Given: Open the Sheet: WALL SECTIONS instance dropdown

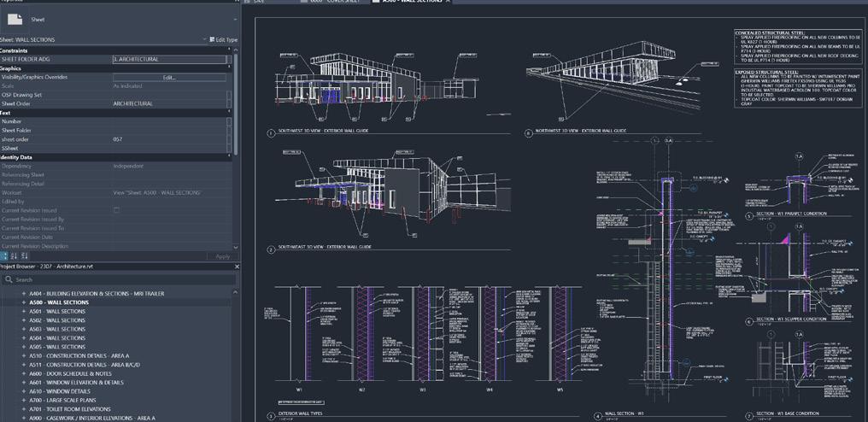Looking at the screenshot, I should coord(204,39).
